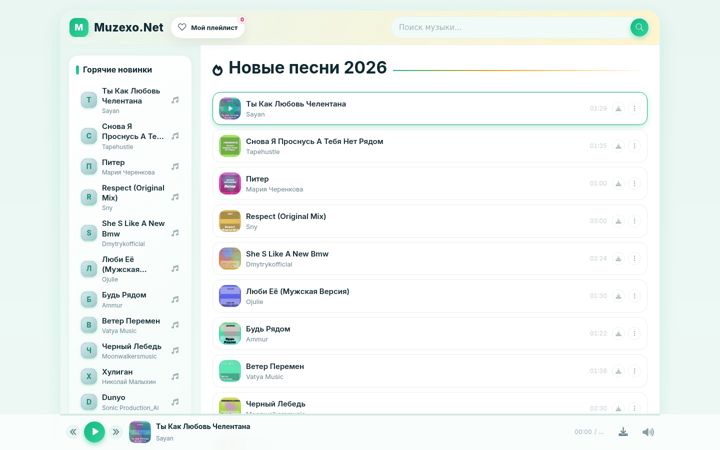Click the She S Like A New Bmw cover

click(x=230, y=259)
